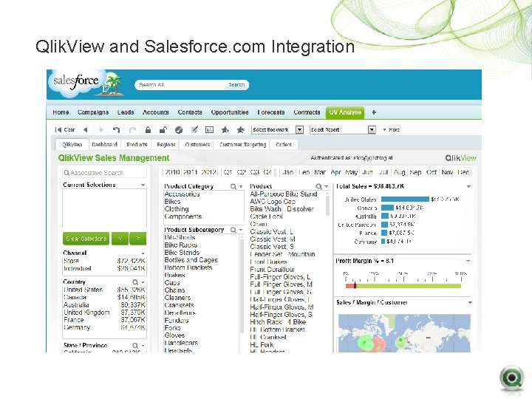
Task: Unlock selections with open padlock icon
Action: [x=163, y=129]
